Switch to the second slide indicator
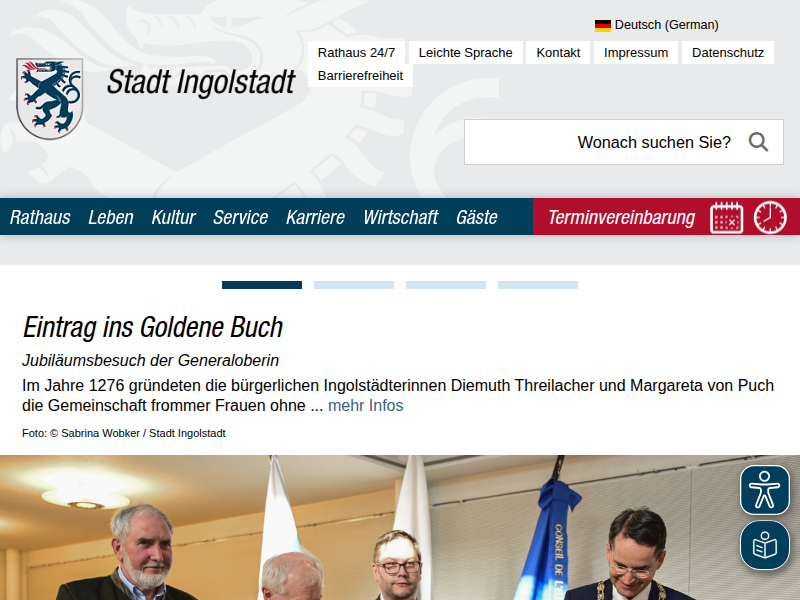This screenshot has height=600, width=800. (354, 285)
